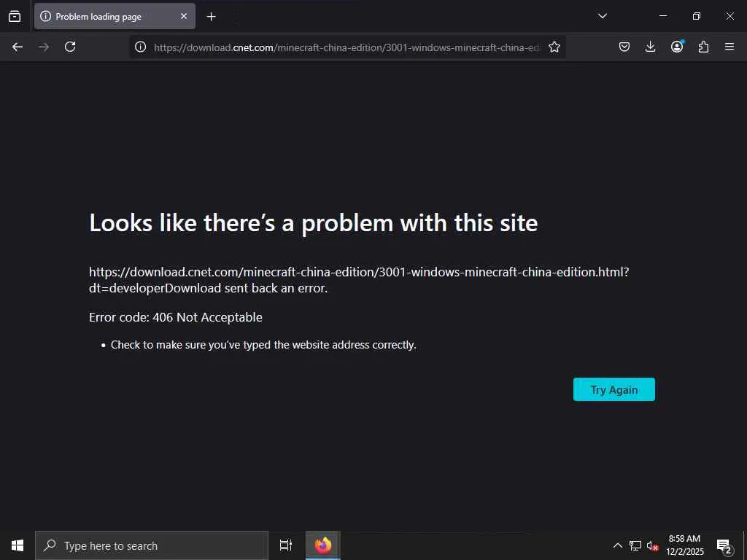The image size is (747, 560).
Task: Focus the taskbar search box
Action: click(152, 545)
